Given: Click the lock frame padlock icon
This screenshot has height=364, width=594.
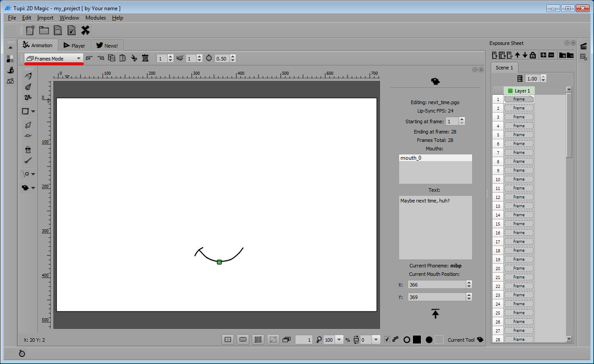Looking at the screenshot, I should pyautogui.click(x=533, y=55).
